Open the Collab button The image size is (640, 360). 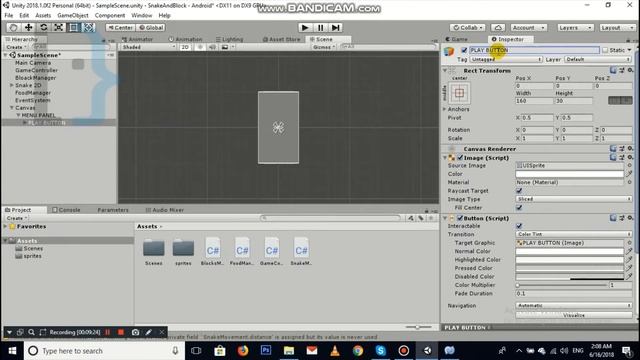pyautogui.click(x=468, y=27)
